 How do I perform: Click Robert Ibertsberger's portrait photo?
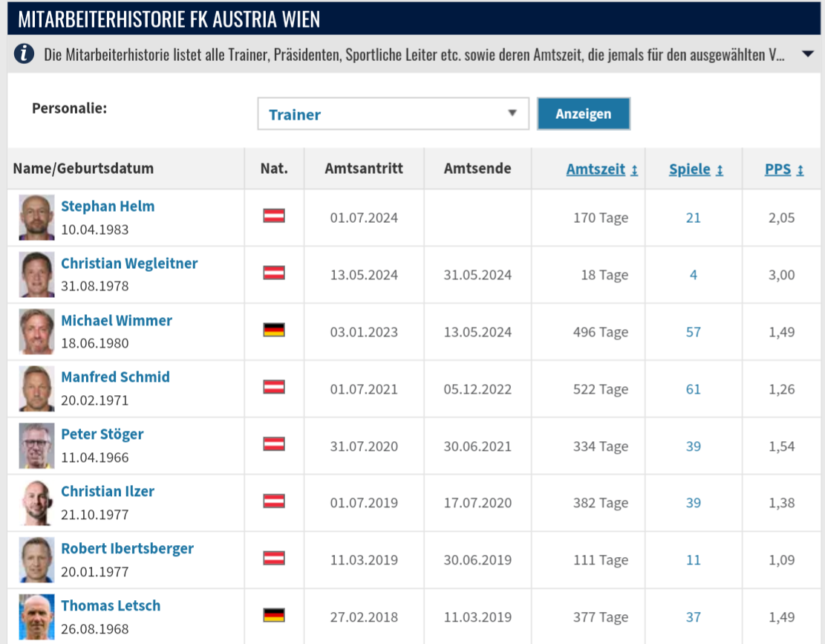(37, 560)
